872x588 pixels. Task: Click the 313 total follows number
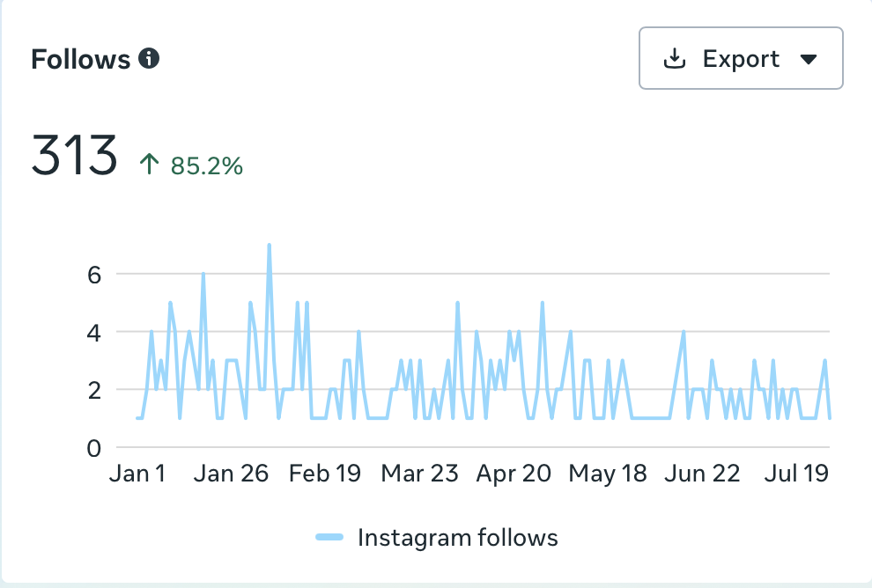coord(74,155)
